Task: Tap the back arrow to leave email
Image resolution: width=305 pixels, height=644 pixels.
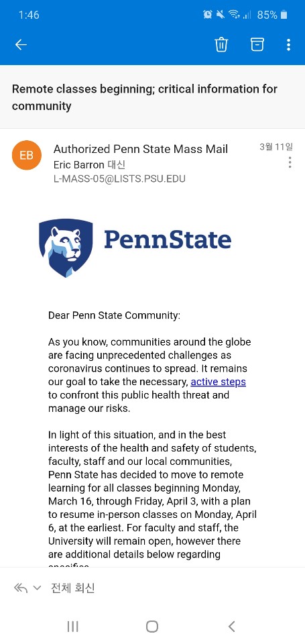Action: pos(21,44)
